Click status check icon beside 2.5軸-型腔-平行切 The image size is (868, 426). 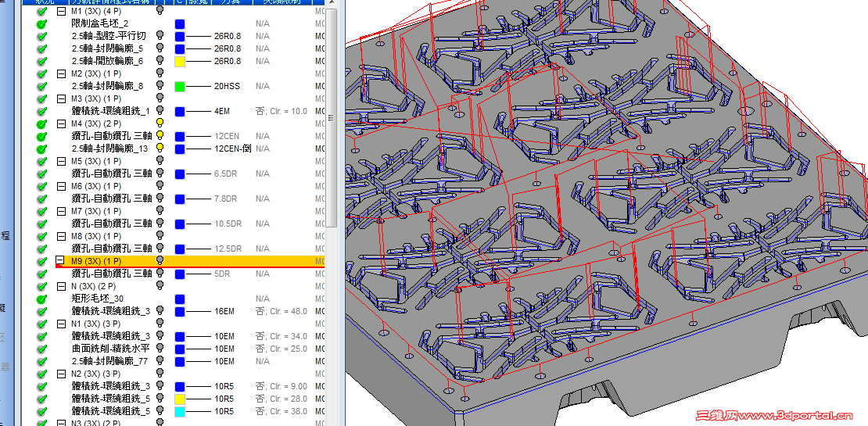tap(41, 37)
